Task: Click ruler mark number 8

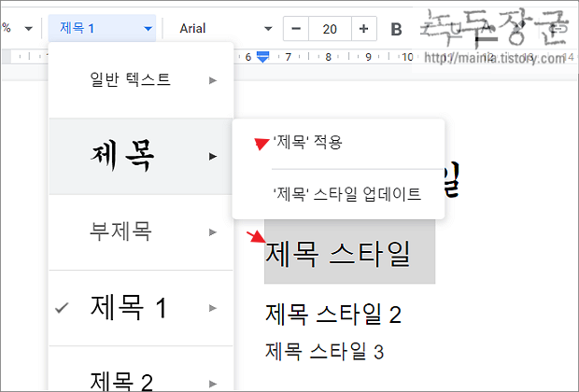Action: coord(329,57)
